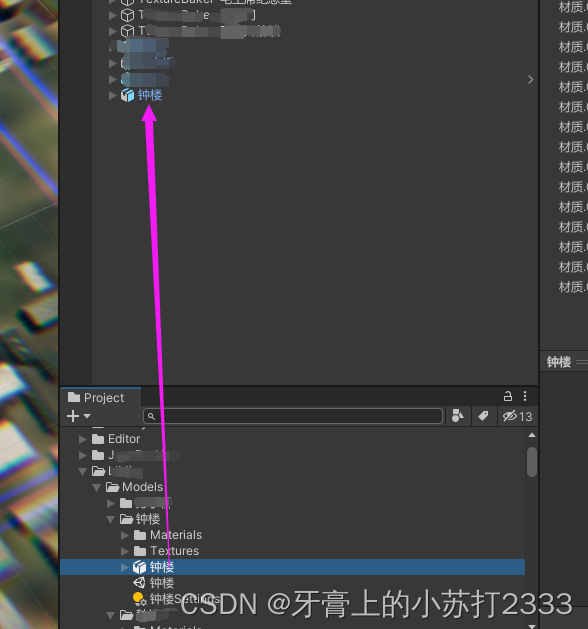Viewport: 588px width, 629px height.
Task: Select the Materials folder under 钟楼
Action: [x=176, y=535]
